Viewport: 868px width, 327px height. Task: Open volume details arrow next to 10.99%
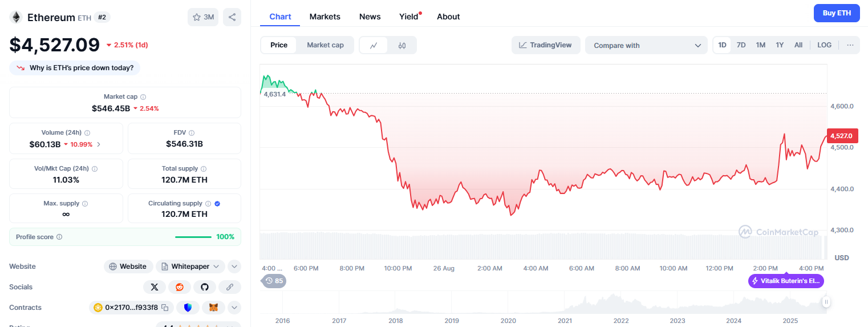99,144
